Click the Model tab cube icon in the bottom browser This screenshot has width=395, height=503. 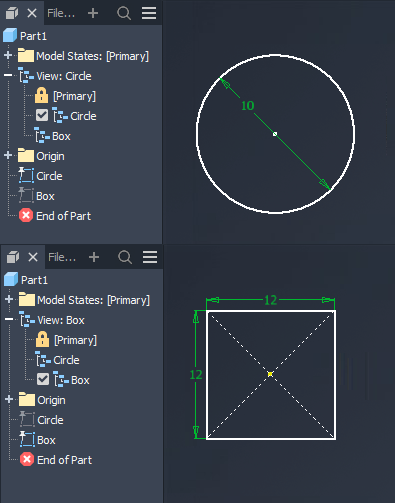pos(13,257)
